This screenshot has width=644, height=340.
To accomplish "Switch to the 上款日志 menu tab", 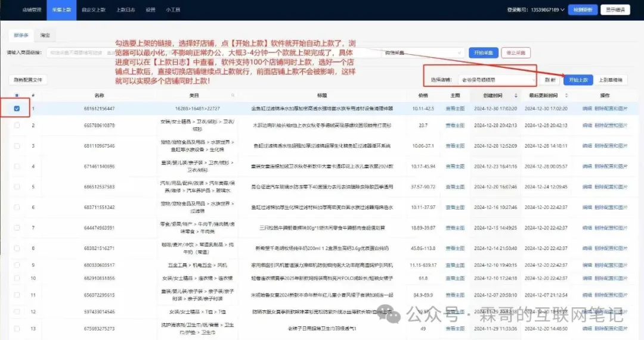I will click(124, 10).
